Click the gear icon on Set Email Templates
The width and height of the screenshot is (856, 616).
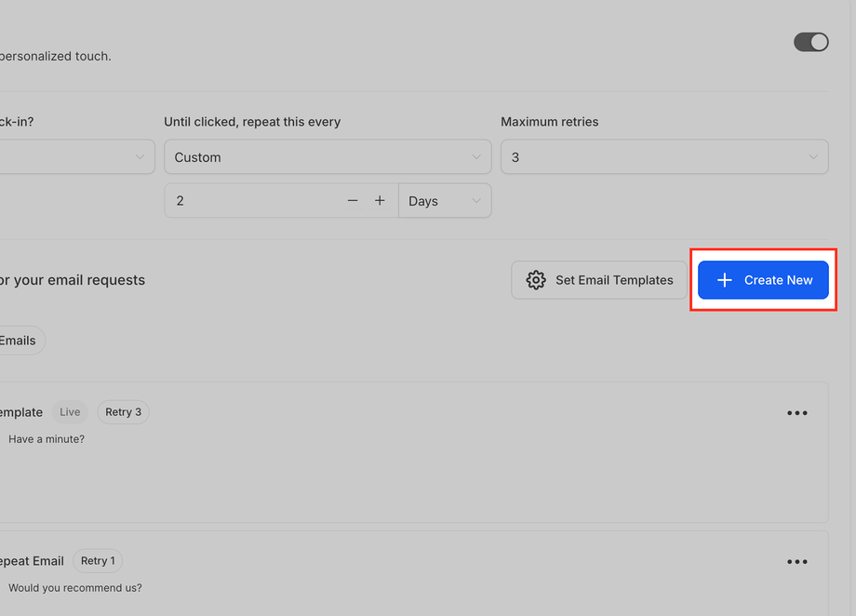coord(536,280)
